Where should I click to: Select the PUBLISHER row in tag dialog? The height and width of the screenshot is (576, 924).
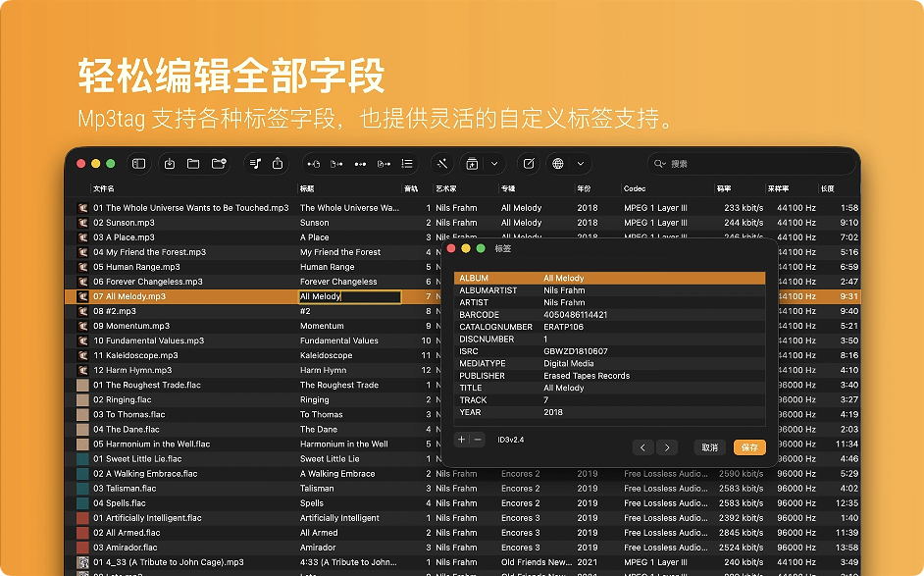608,376
